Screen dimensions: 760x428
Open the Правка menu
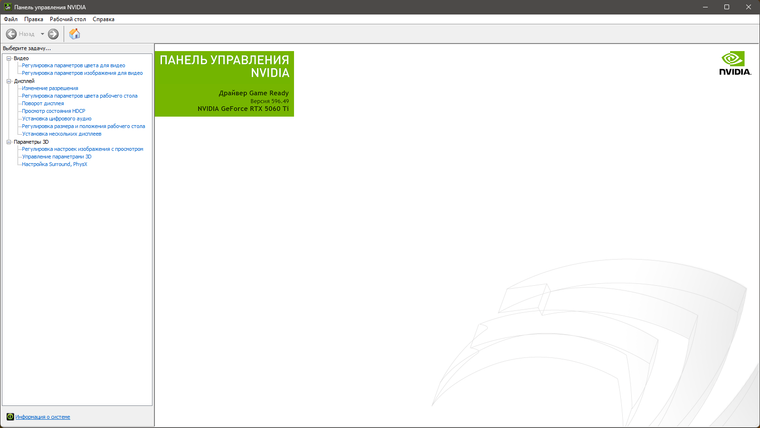[33, 19]
